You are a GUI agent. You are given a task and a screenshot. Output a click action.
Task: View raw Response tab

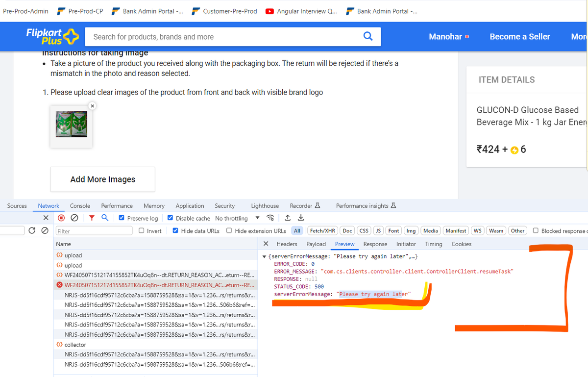pyautogui.click(x=375, y=244)
